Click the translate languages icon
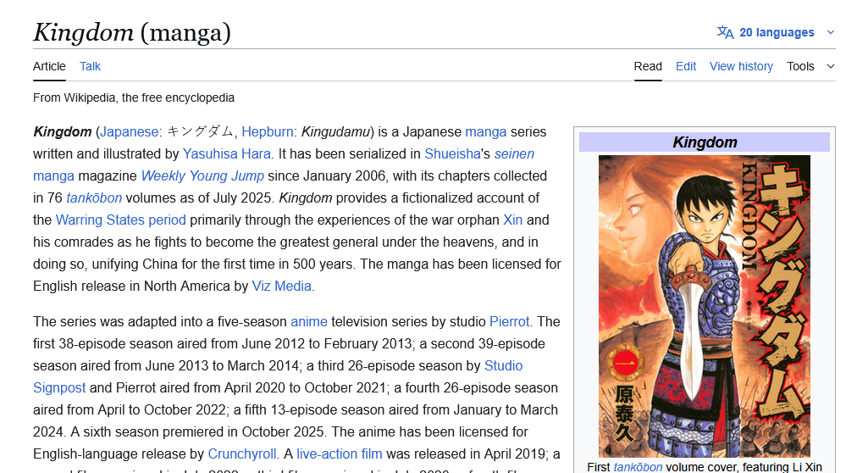This screenshot has width=868, height=473. click(x=725, y=33)
